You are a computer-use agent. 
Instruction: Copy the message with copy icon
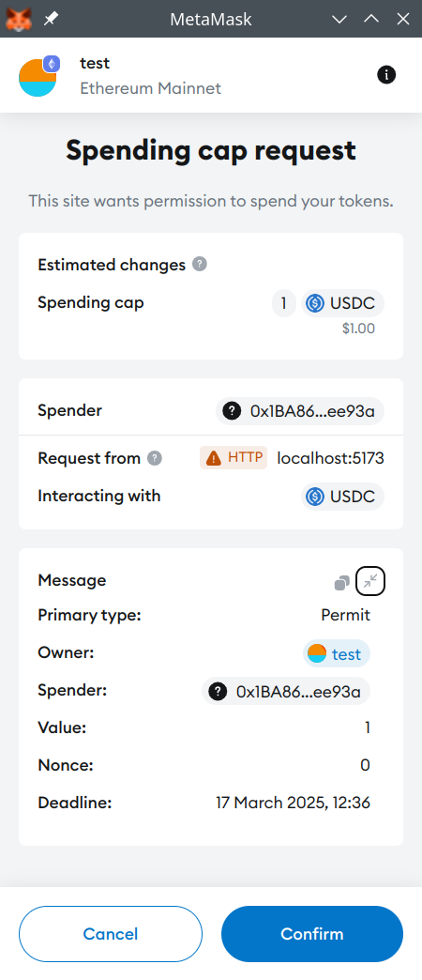(341, 584)
